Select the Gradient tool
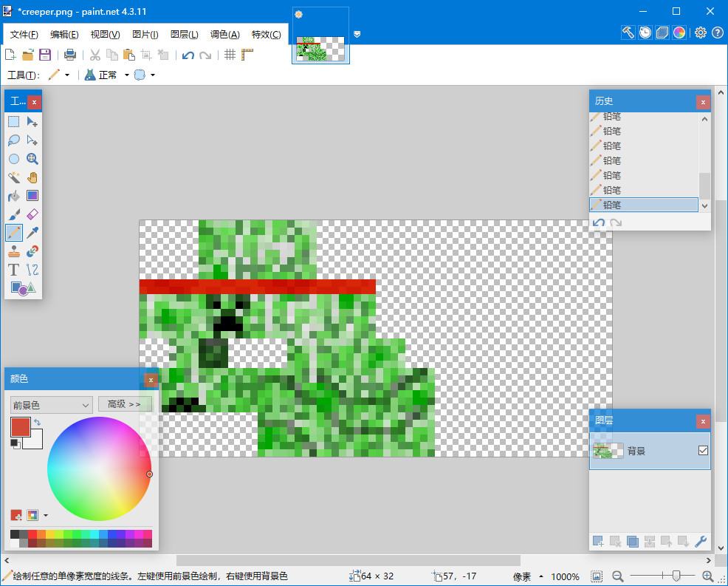 point(32,196)
